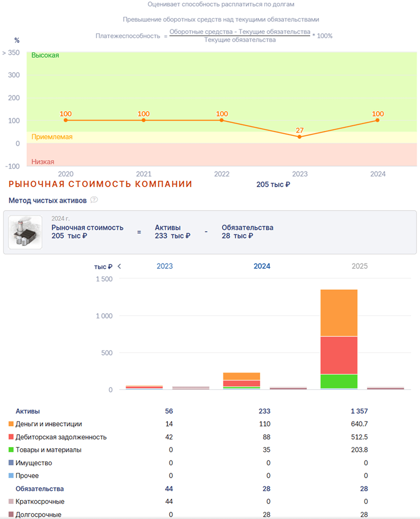Click the Приемлемая zone label on chart
The image size is (420, 519).
tap(52, 137)
